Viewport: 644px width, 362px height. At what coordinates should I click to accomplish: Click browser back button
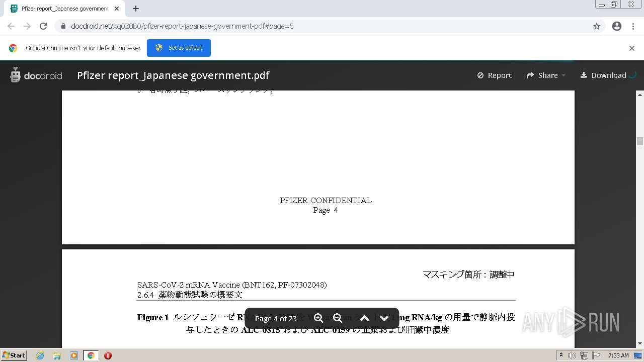pos(11,26)
